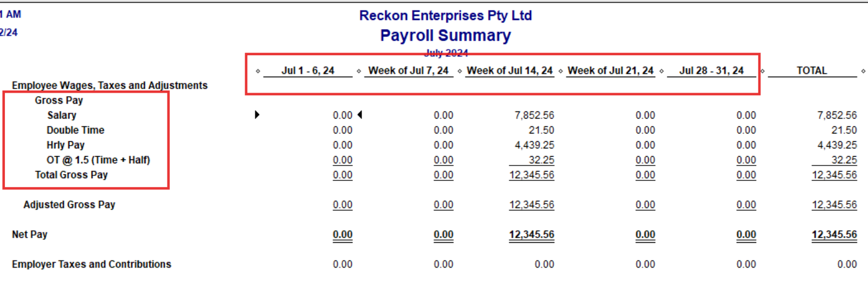Click Total Gross Pay 0.00 under Jul 28 - 31, 24

(x=746, y=175)
